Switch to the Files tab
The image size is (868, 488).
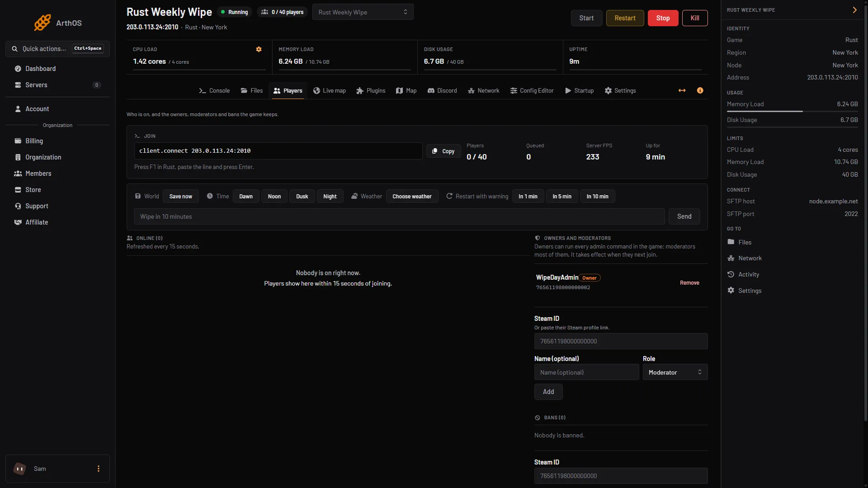251,91
